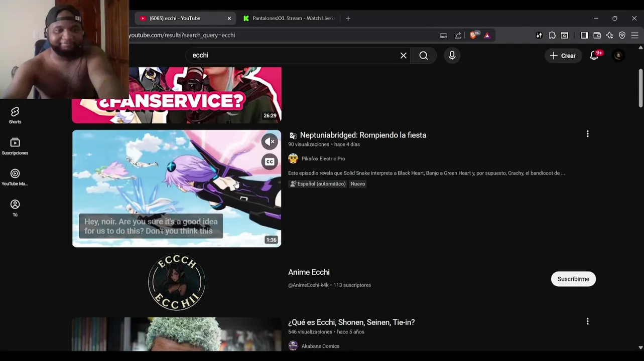Click the Crear button
The height and width of the screenshot is (361, 644).
563,56
